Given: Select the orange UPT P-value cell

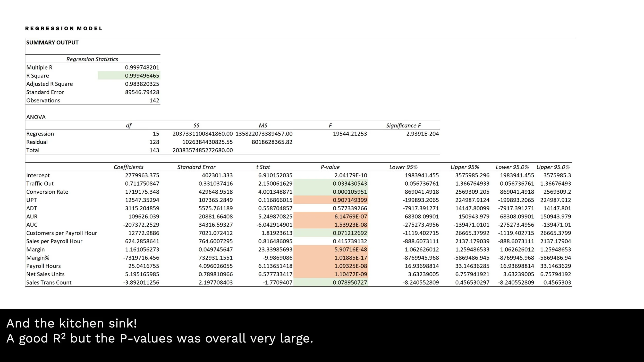Looking at the screenshot, I should (x=350, y=200).
